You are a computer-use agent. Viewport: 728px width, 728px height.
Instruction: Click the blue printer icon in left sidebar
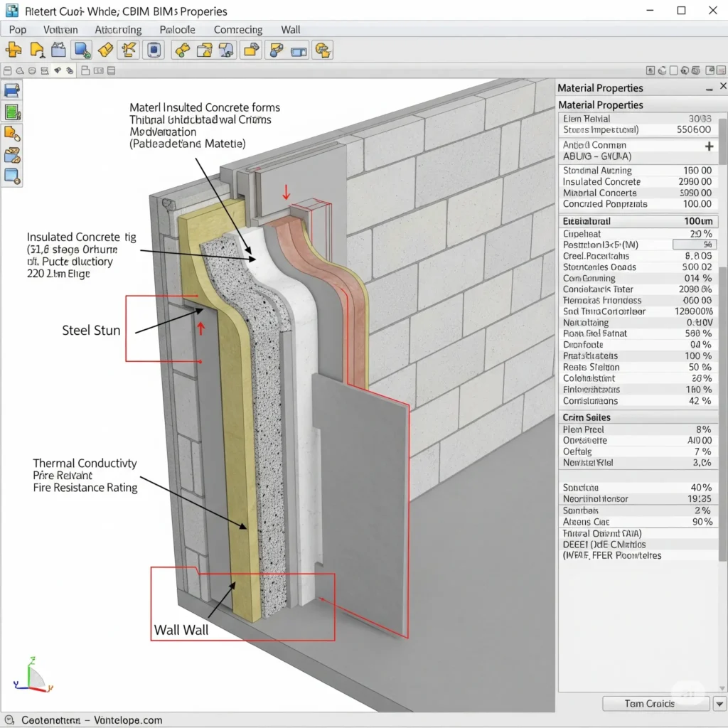[x=12, y=90]
